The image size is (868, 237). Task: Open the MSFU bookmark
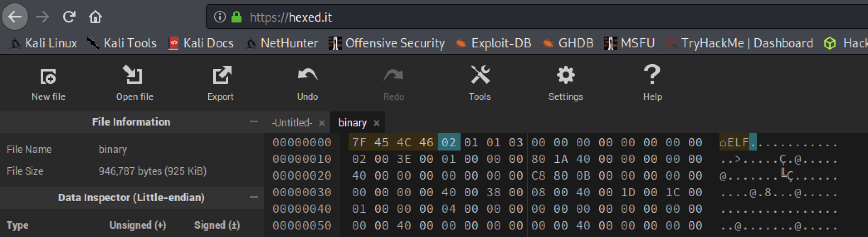coord(629,43)
